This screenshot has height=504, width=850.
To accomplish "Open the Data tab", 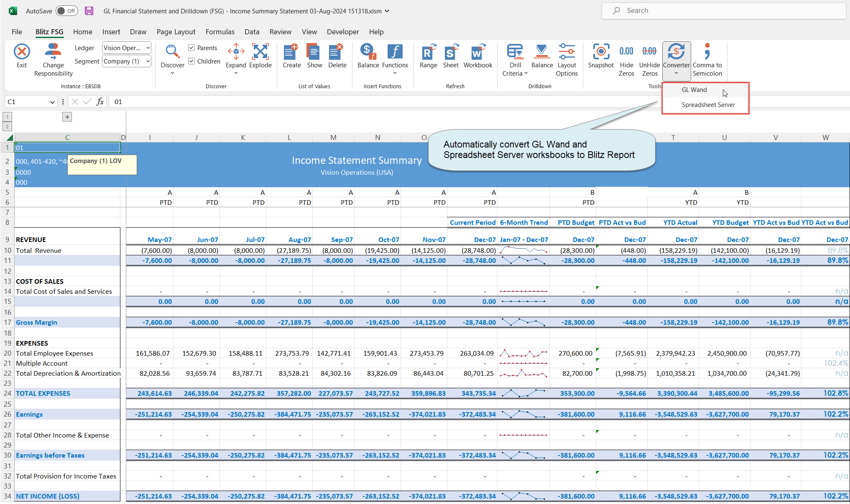I will point(252,32).
